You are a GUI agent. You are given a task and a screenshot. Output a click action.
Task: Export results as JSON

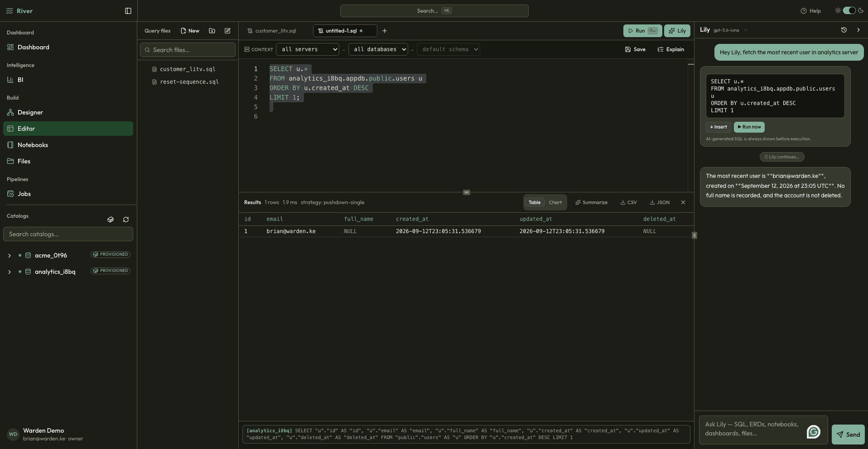pyautogui.click(x=660, y=202)
